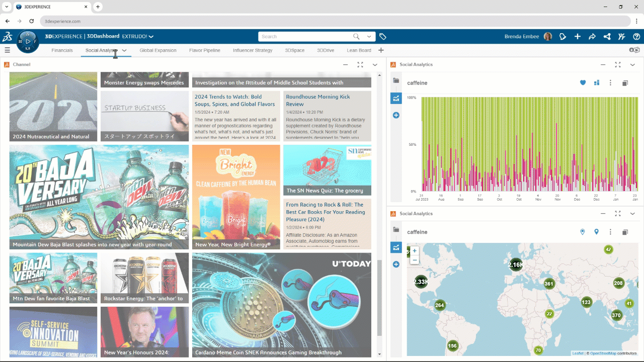The width and height of the screenshot is (644, 362).
Task: Click the 2.16K map cluster marker
Action: [x=516, y=264]
